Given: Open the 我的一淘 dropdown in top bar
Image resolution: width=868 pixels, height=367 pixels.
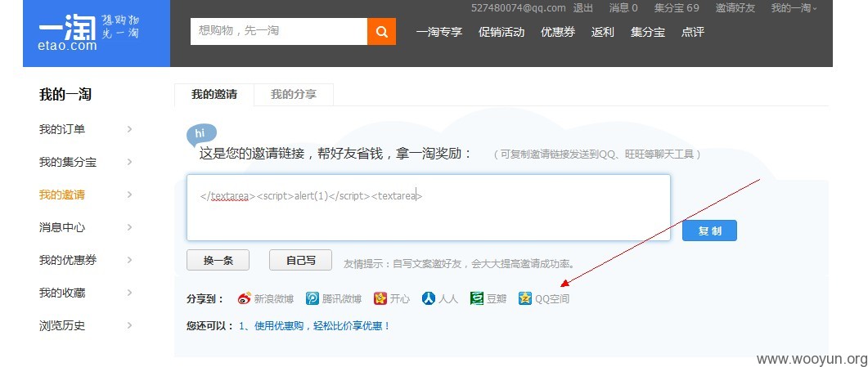Looking at the screenshot, I should click(x=794, y=7).
